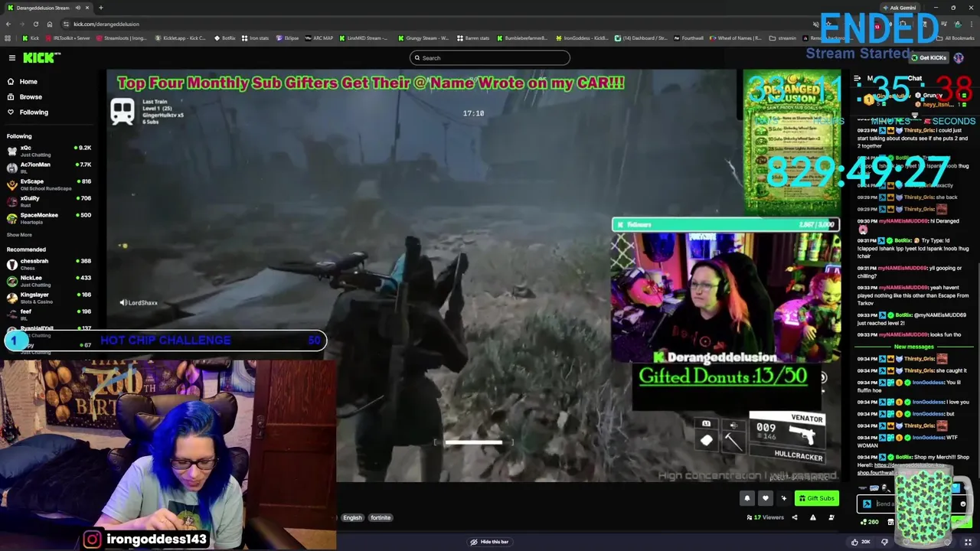
Task: Click the Derangeddelusion webcam overlay in stream
Action: click(726, 297)
